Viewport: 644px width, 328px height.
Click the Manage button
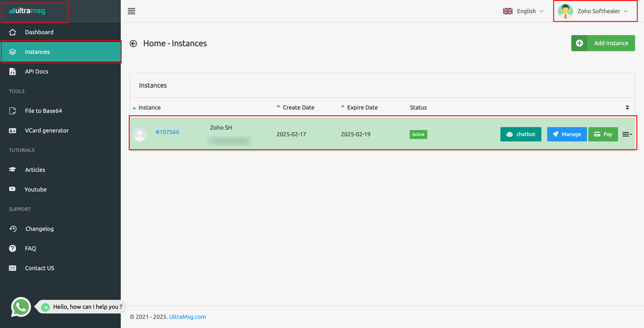coord(567,134)
